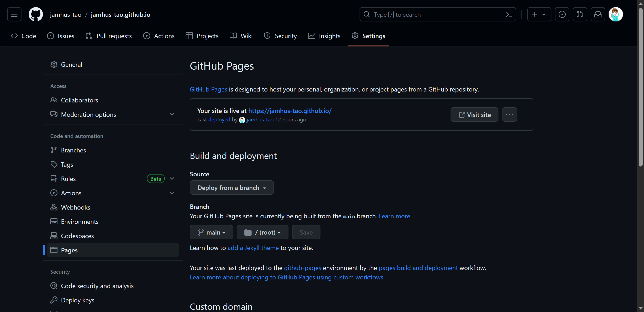Viewport: 644px width, 312px height.
Task: Click the https://jamhus-tao.github.io/ link
Action: pos(290,110)
